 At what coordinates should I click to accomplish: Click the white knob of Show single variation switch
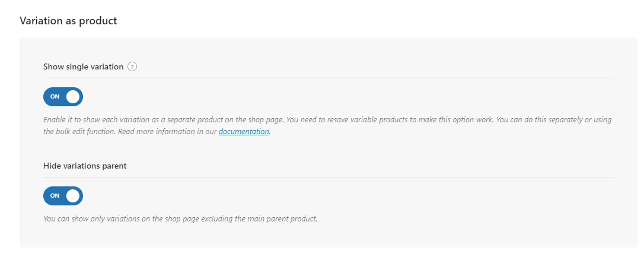73,97
